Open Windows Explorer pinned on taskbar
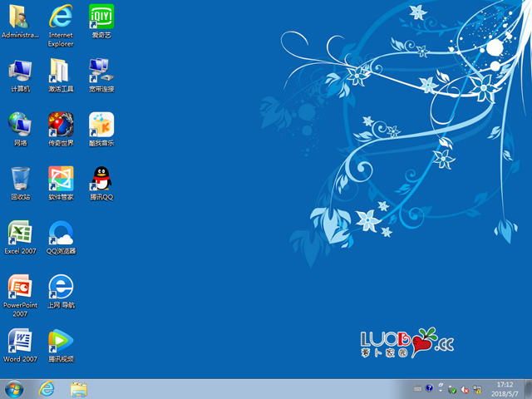This screenshot has height=399, width=532. pyautogui.click(x=79, y=388)
